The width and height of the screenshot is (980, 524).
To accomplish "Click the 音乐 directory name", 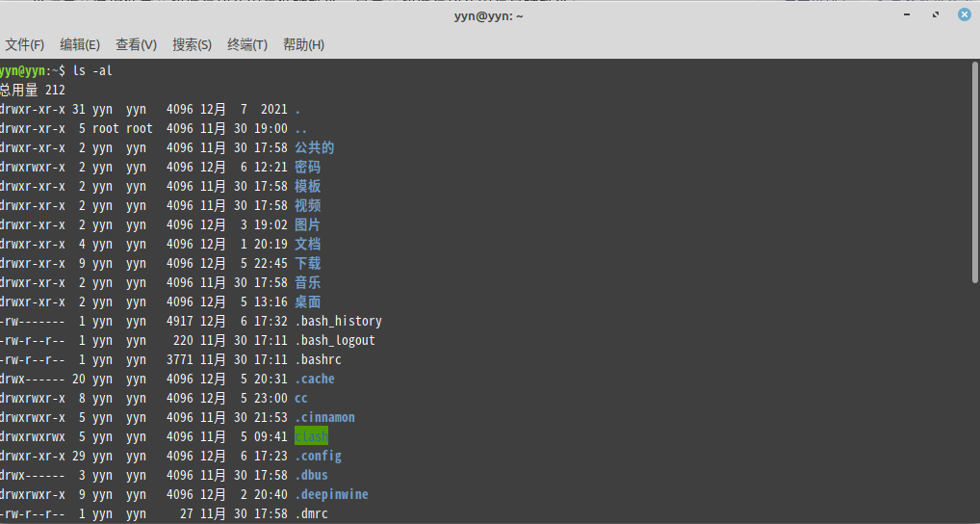I will pyautogui.click(x=307, y=282).
